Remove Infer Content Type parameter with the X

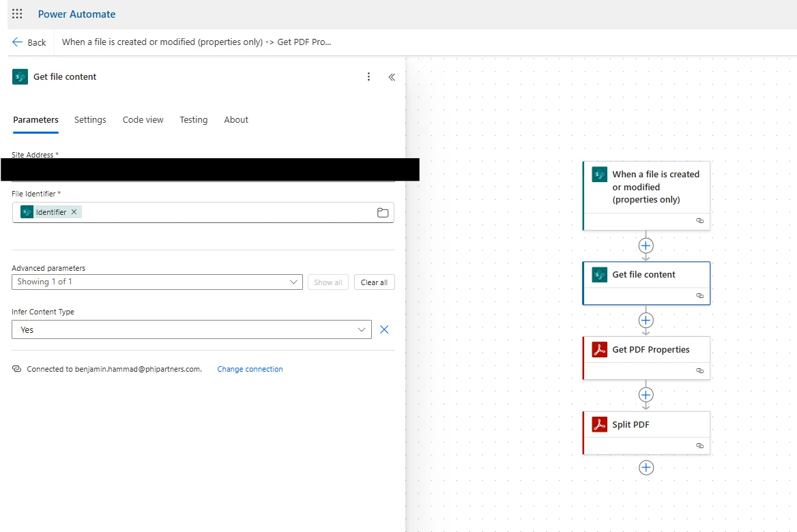pos(384,329)
